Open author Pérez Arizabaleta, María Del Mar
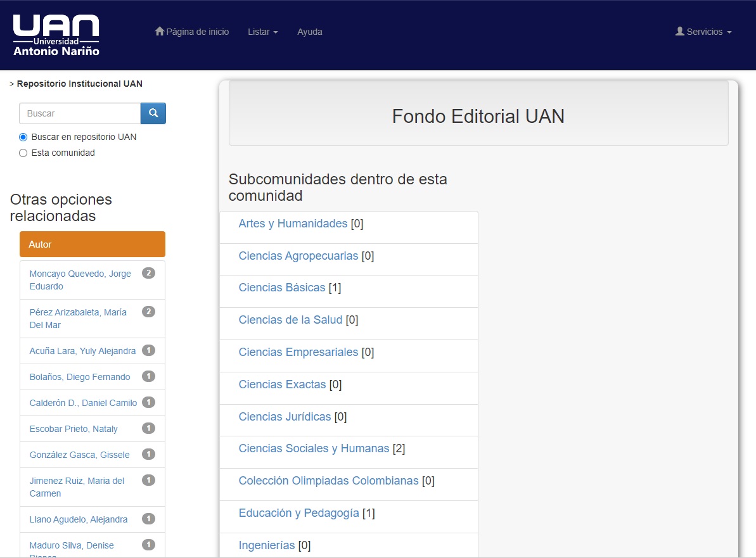 pos(78,319)
